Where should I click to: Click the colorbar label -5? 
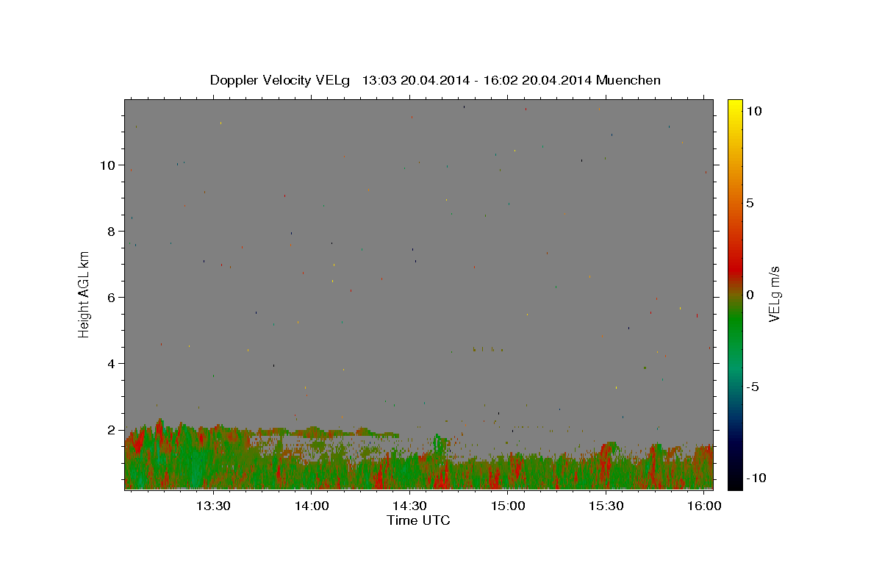coord(753,387)
